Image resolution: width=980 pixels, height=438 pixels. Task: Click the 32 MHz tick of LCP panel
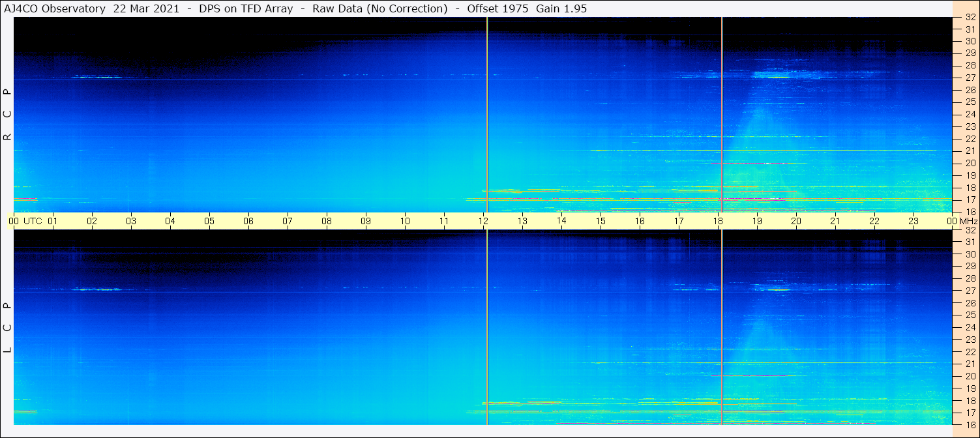coord(970,230)
